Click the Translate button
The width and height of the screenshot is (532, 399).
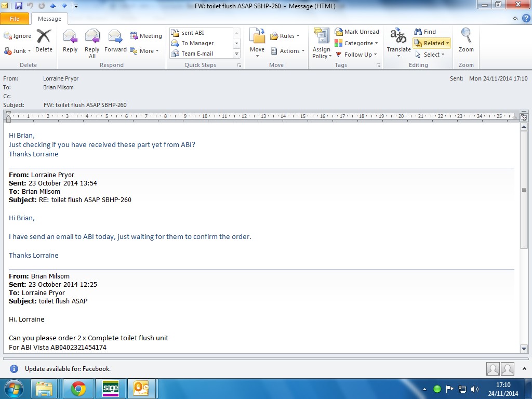coord(398,43)
